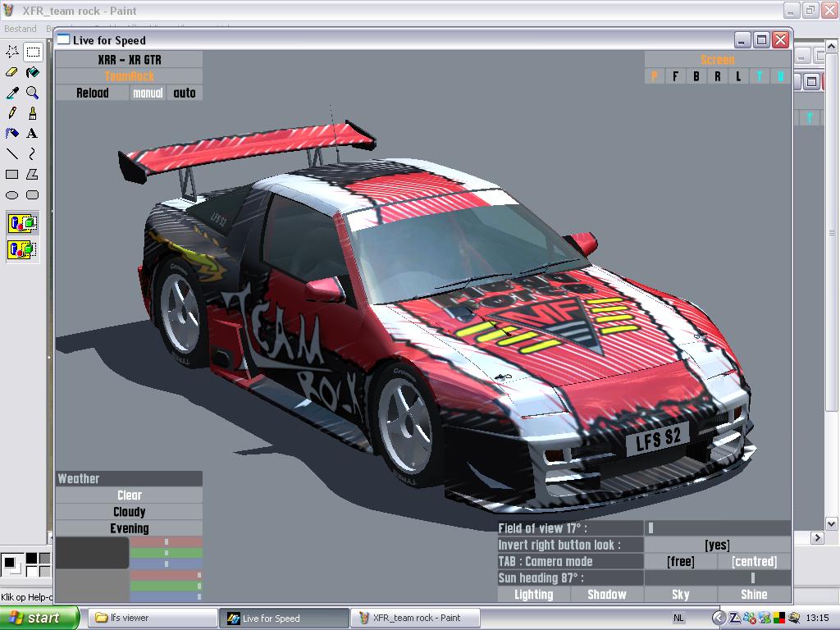
Task: Choose the Fill With Color bucket tool
Action: (33, 72)
